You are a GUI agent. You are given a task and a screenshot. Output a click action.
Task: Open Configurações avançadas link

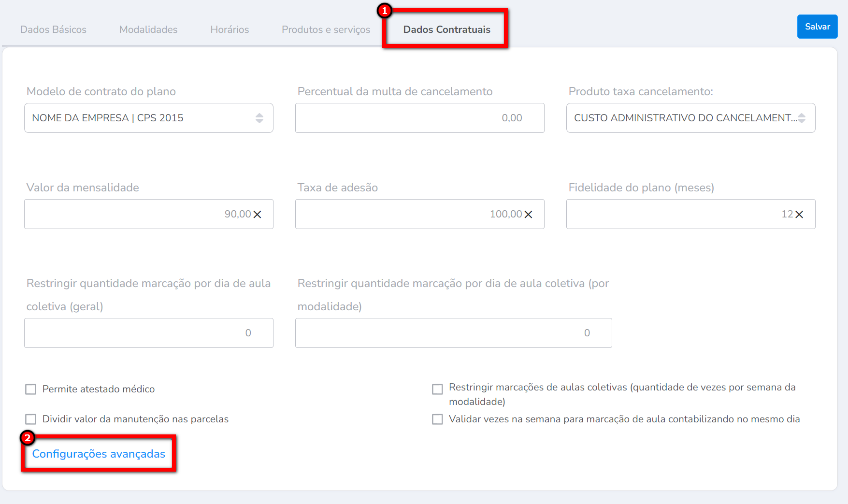pyautogui.click(x=99, y=454)
